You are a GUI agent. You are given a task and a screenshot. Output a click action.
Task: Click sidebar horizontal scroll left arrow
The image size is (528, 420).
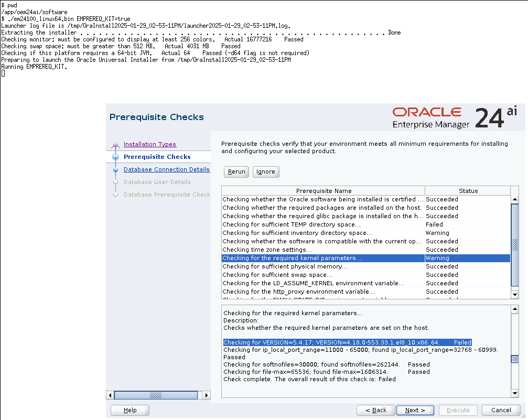pos(110,395)
